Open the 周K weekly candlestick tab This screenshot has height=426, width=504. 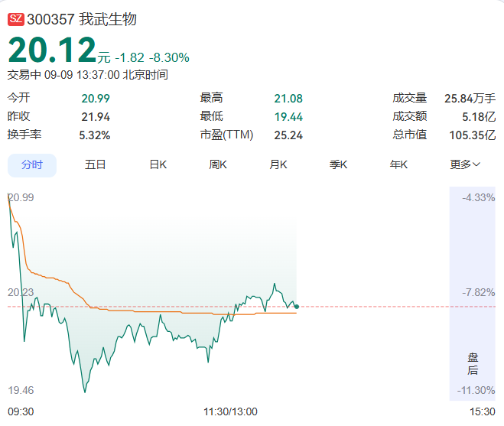(218, 165)
